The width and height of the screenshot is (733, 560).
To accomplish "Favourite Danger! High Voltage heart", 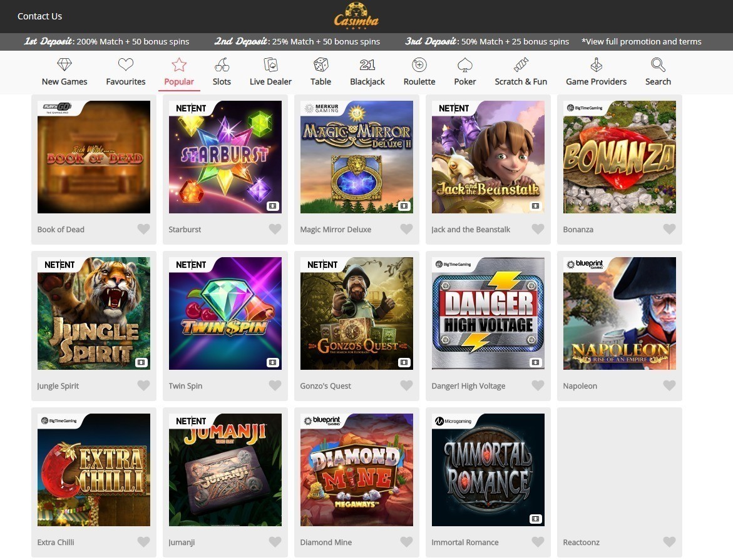I will tap(538, 385).
